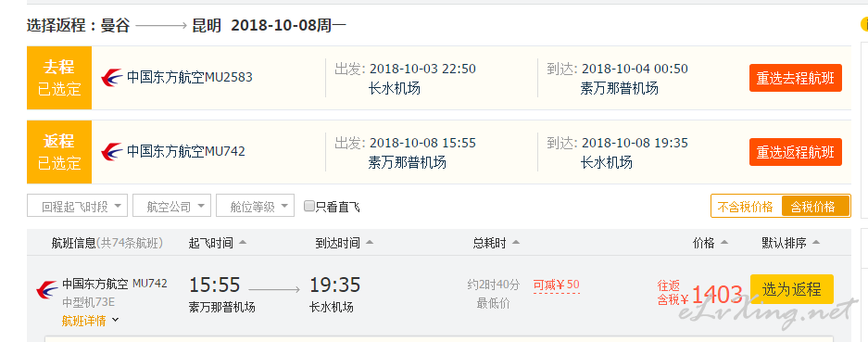Click 重选返程航班 button
Viewport: 868px width, 342px height.
(796, 152)
